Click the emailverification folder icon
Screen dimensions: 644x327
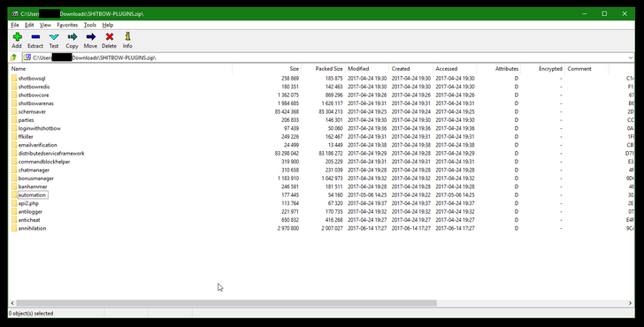(x=14, y=145)
